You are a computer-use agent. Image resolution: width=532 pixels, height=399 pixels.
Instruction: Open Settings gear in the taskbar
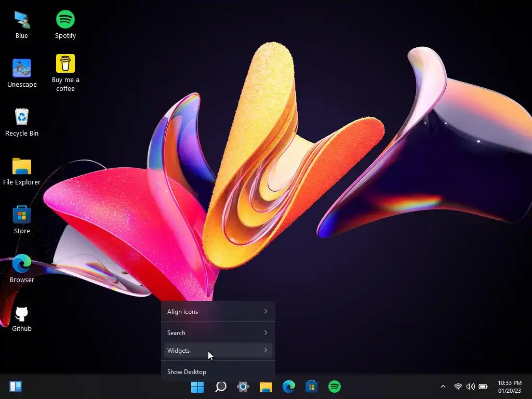(x=243, y=387)
